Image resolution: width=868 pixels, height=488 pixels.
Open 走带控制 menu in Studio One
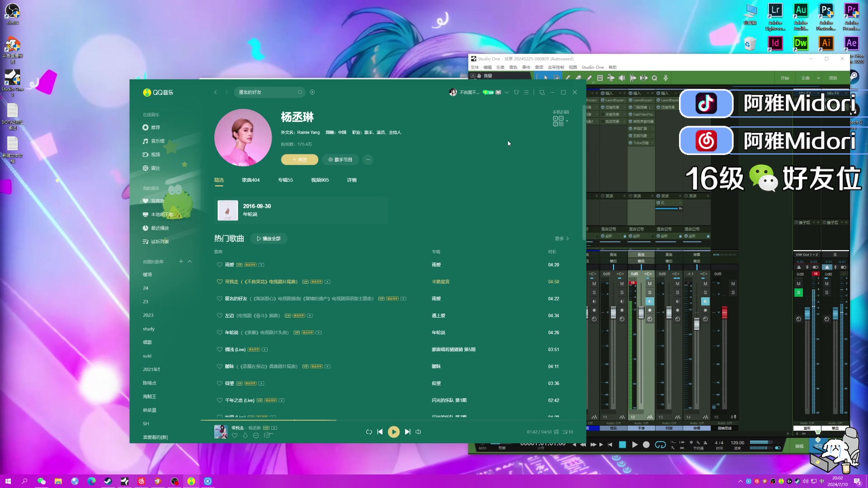[x=556, y=67]
